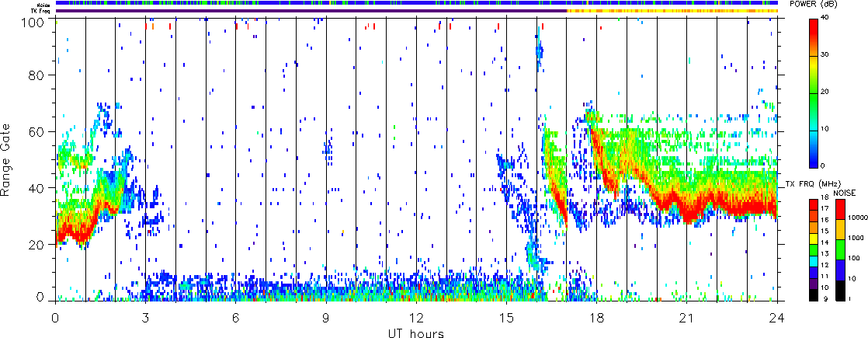
Task: Click the TX Freq strip label
Action: [42, 11]
